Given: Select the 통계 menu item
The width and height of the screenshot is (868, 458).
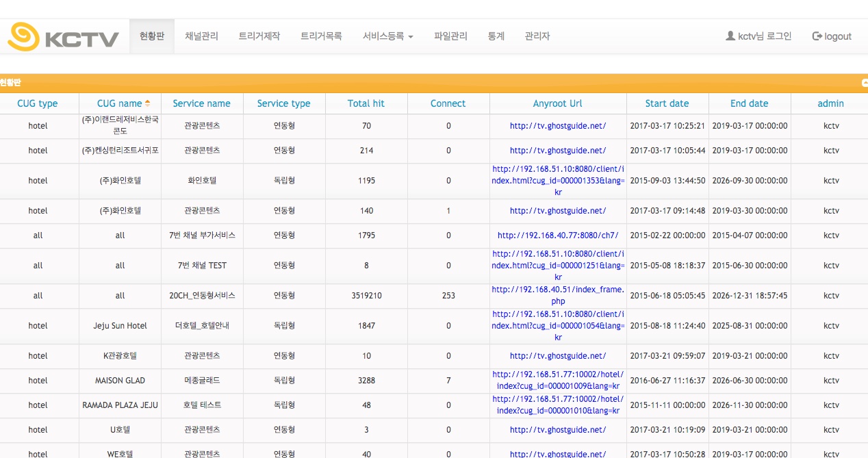Looking at the screenshot, I should 496,36.
